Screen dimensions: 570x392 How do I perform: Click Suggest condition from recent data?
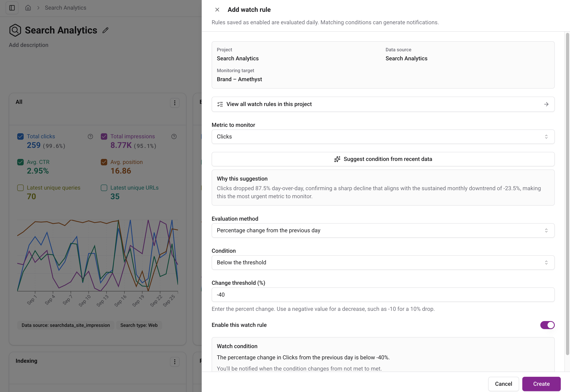pos(383,159)
